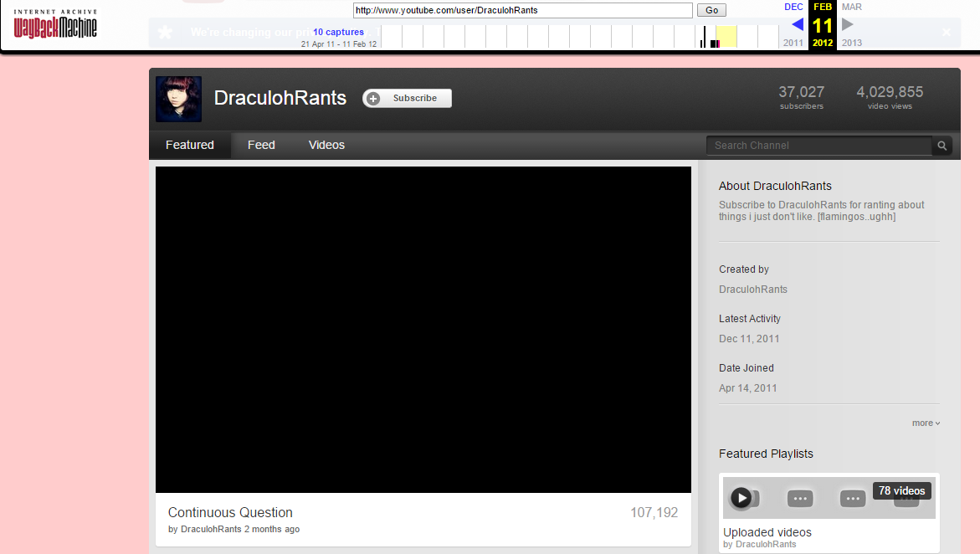The image size is (980, 554).
Task: Click the Wayback Machine logo
Action: tap(55, 24)
